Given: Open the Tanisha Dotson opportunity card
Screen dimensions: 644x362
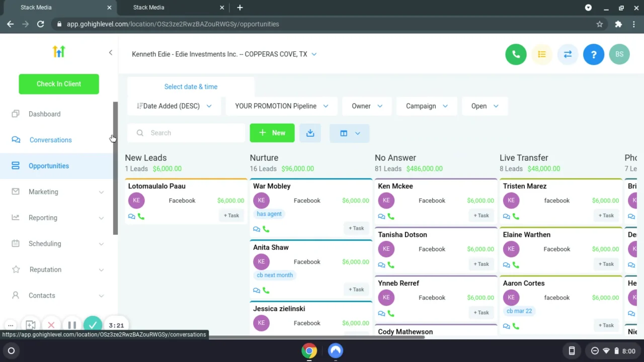Looking at the screenshot, I should coord(436,249).
